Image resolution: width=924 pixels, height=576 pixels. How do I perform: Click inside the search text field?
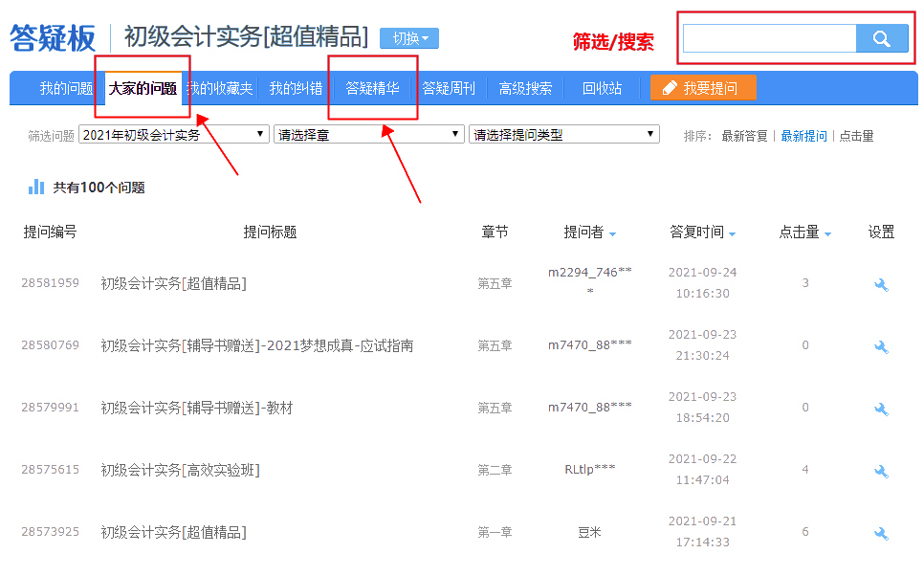pos(769,39)
